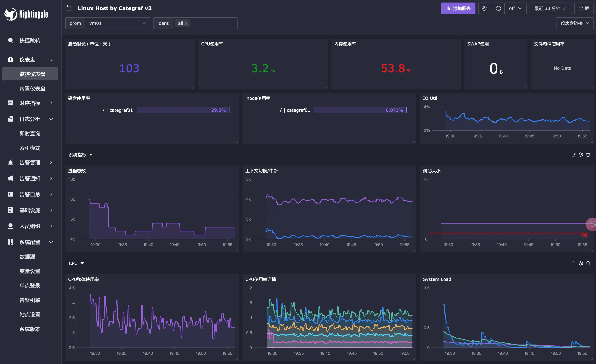Click the refresh/reload icon
Image resolution: width=596 pixels, height=364 pixels.
tap(498, 9)
